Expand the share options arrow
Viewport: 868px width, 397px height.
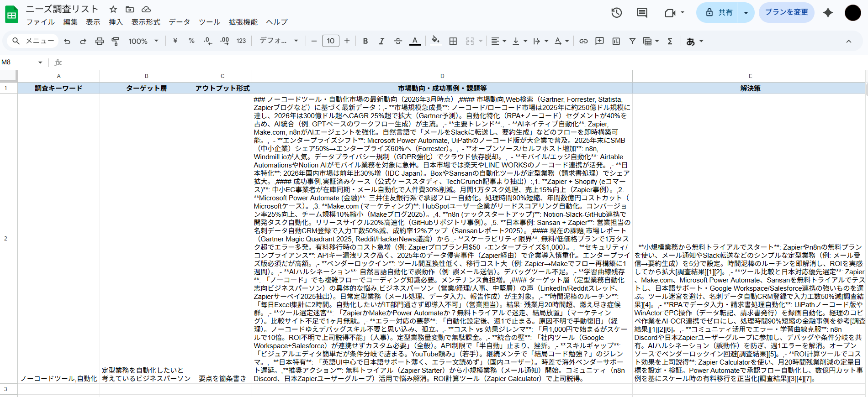pyautogui.click(x=746, y=13)
